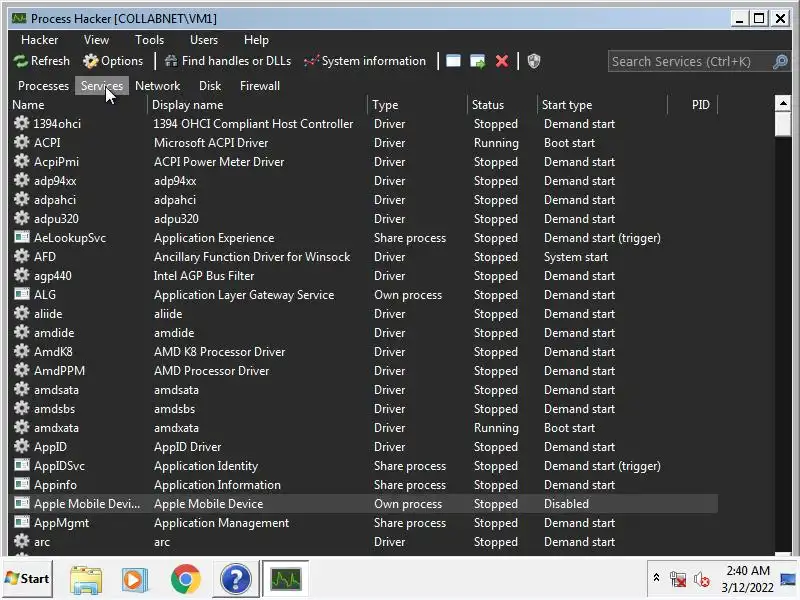This screenshot has width=800, height=600.
Task: Click the find window toolbar icon
Action: point(453,61)
